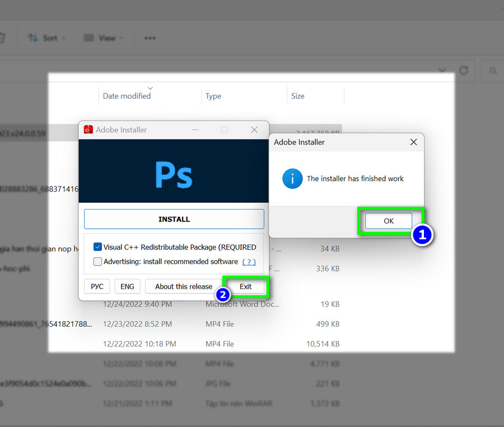Click the blue information icon
504x427 pixels.
(x=292, y=178)
